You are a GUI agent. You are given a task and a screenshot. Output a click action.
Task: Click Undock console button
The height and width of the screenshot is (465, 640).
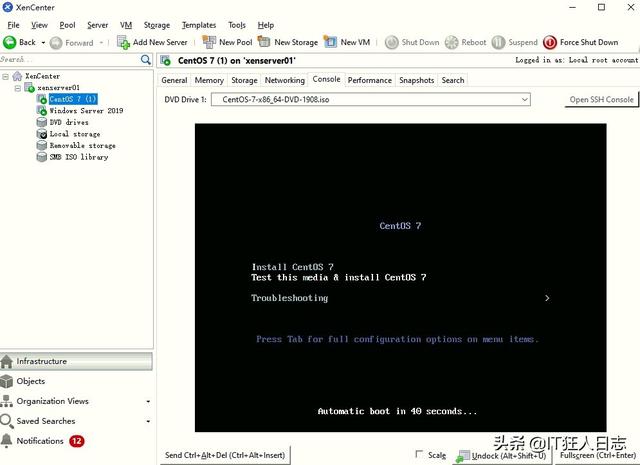(502, 456)
